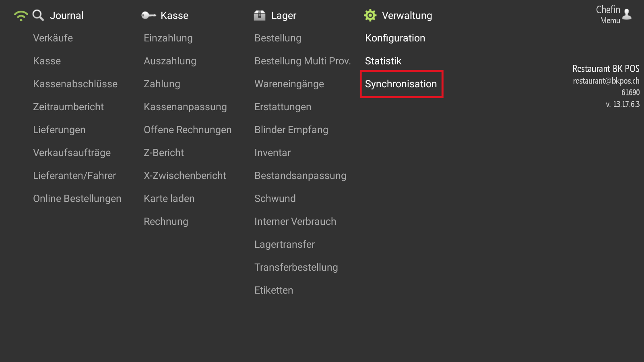Select X-Zwischenbericht entry
Image resolution: width=644 pixels, height=362 pixels.
coord(185,176)
